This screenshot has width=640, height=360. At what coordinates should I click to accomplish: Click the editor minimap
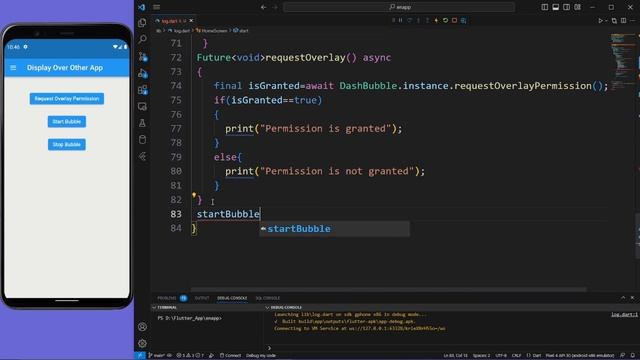click(x=623, y=61)
